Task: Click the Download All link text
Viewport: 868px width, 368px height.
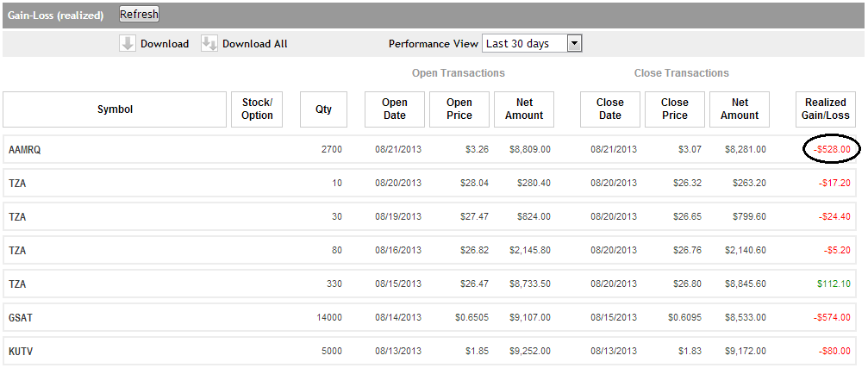Action: (254, 44)
